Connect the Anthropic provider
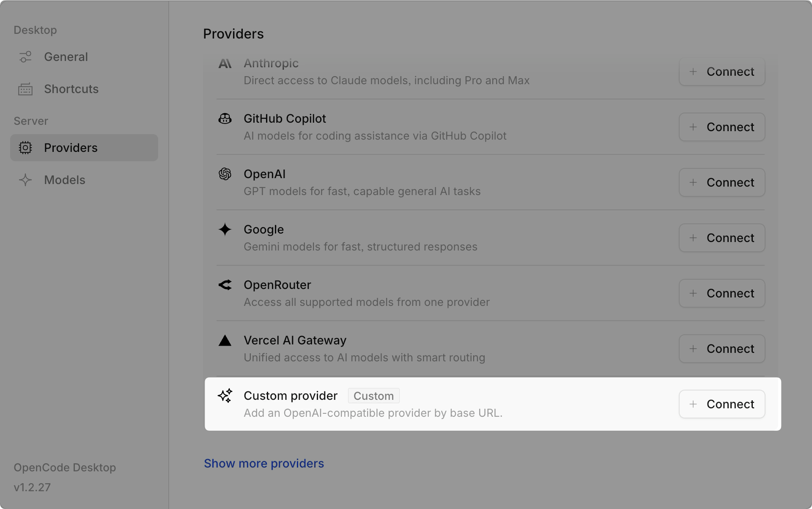The height and width of the screenshot is (509, 812). click(721, 72)
